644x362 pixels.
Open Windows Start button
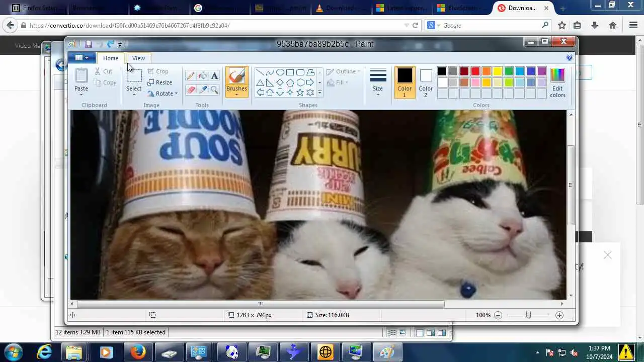13,352
